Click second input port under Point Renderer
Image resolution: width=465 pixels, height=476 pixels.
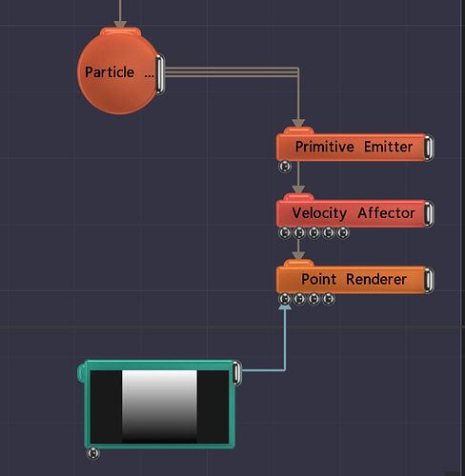click(x=299, y=299)
